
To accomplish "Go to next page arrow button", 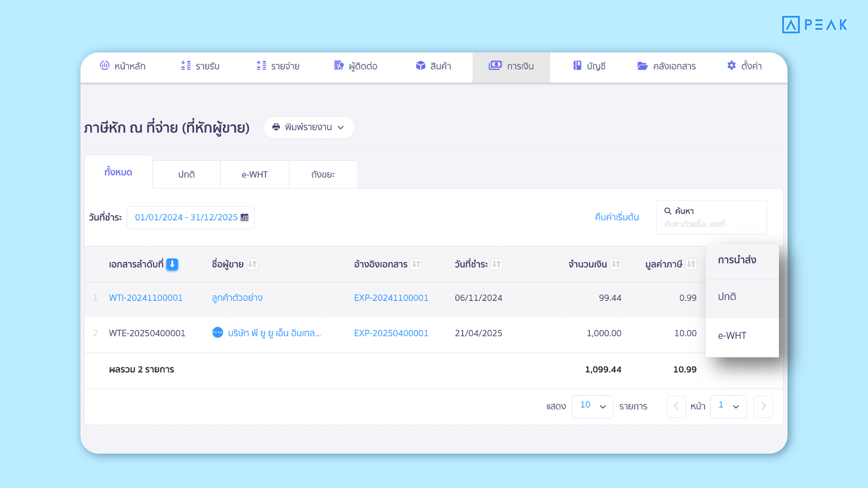I will pos(763,406).
